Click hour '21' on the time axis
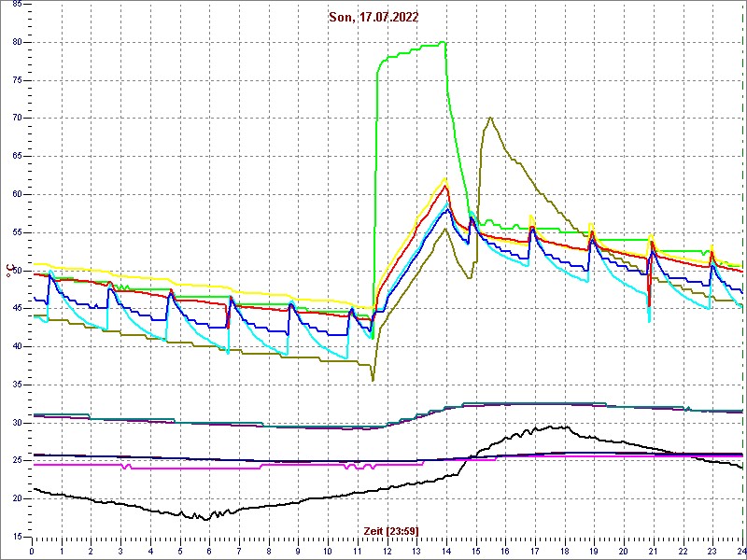The width and height of the screenshot is (747, 560). (x=653, y=552)
